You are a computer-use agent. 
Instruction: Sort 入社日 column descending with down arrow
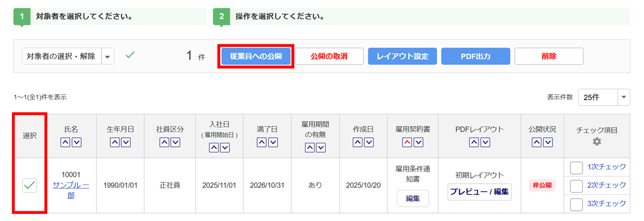click(x=224, y=148)
